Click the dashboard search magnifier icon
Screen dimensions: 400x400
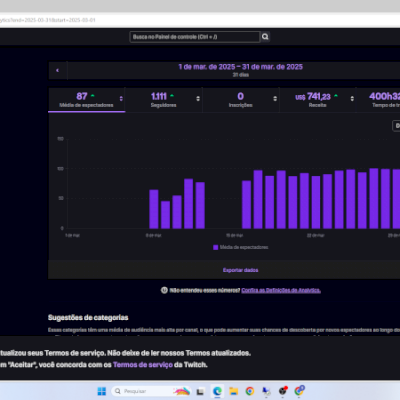[x=265, y=37]
